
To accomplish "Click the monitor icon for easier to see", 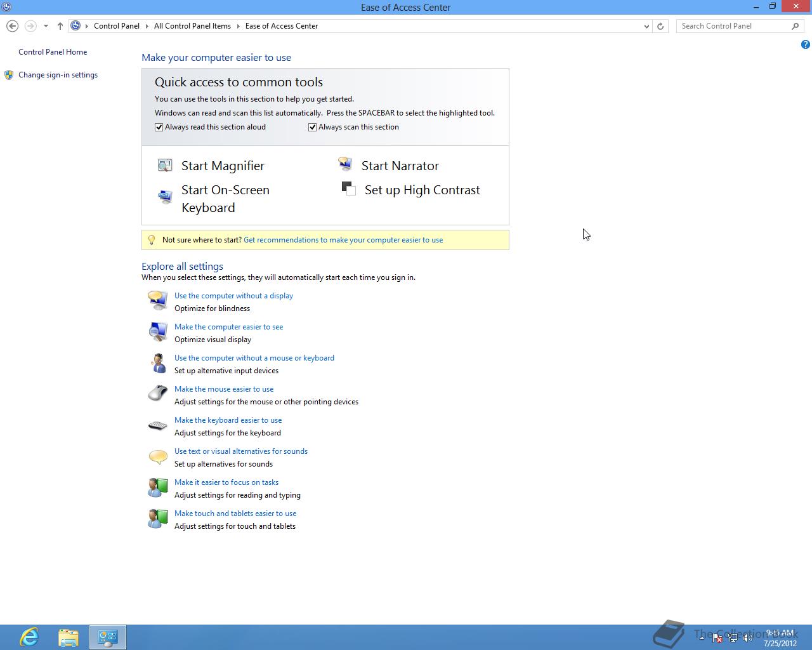I will click(157, 331).
